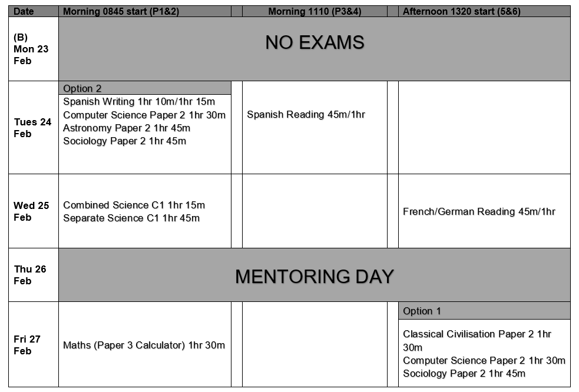Image resolution: width=579 pixels, height=392 pixels.
Task: Click the Spanish Writing exam entry
Action: point(138,102)
